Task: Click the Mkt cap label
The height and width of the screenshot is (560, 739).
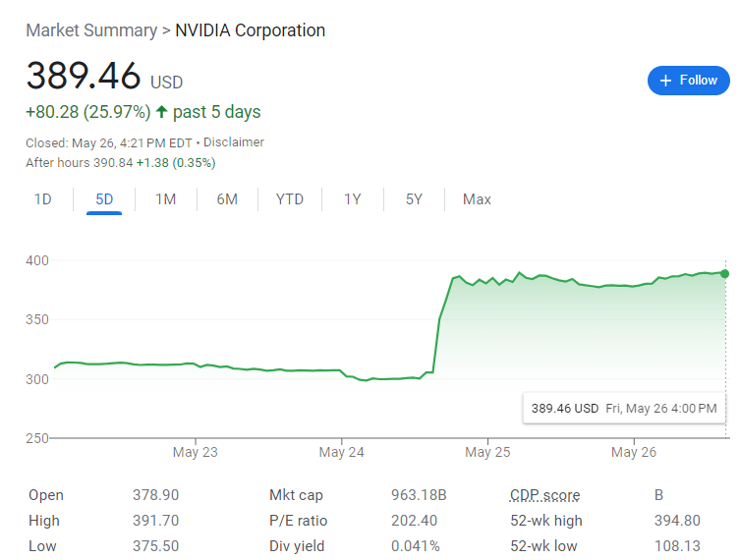Action: [x=296, y=495]
